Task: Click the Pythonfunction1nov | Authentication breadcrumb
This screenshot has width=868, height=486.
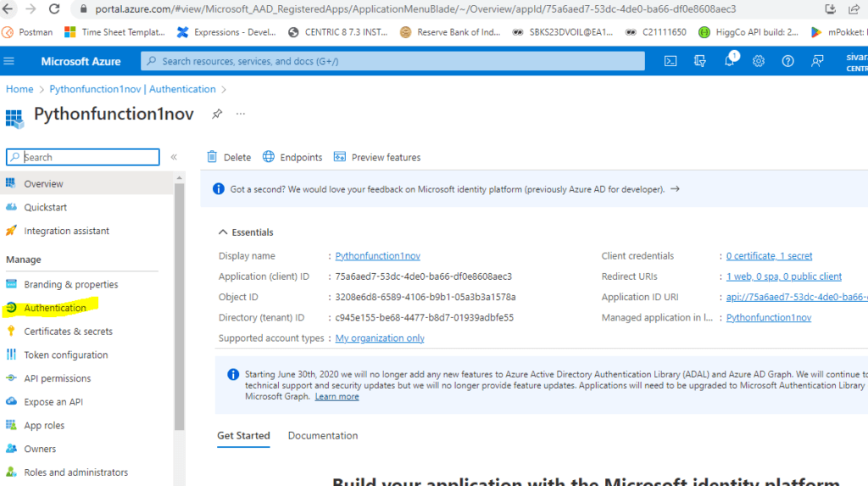Action: point(132,89)
